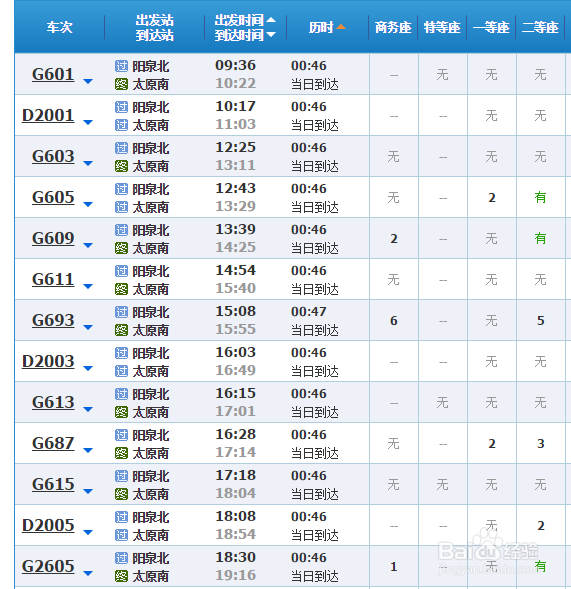Expand stop details for train G687

tap(88, 450)
